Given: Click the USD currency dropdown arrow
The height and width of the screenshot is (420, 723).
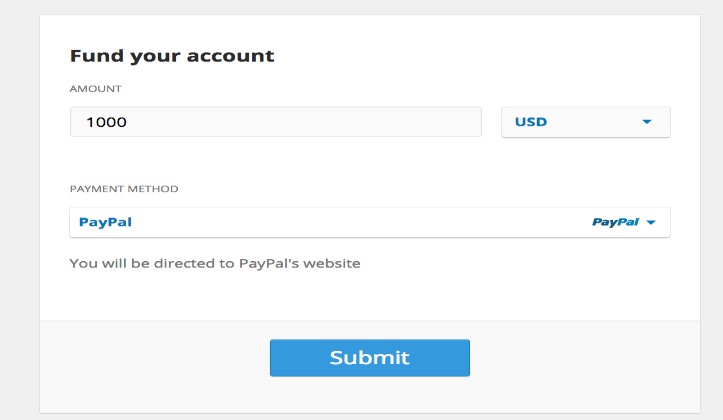Looking at the screenshot, I should pos(646,122).
